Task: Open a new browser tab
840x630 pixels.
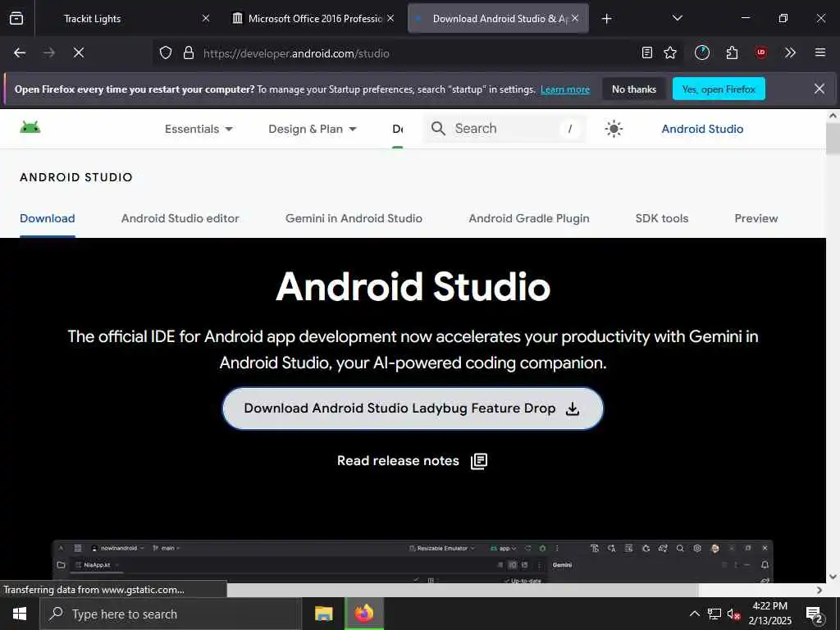Action: pos(606,19)
